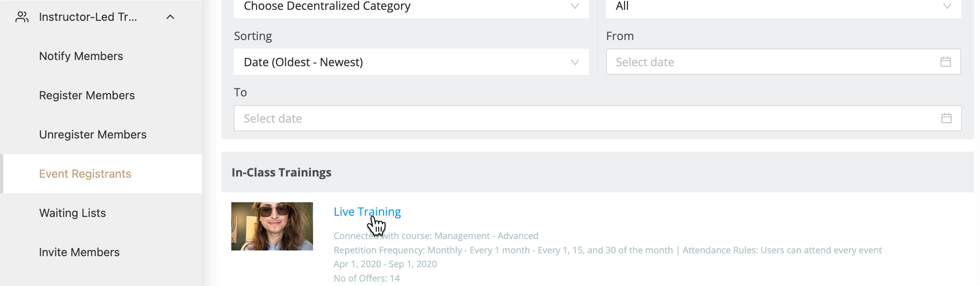This screenshot has height=286, width=980.
Task: Open the To date calendar icon
Action: click(x=946, y=118)
